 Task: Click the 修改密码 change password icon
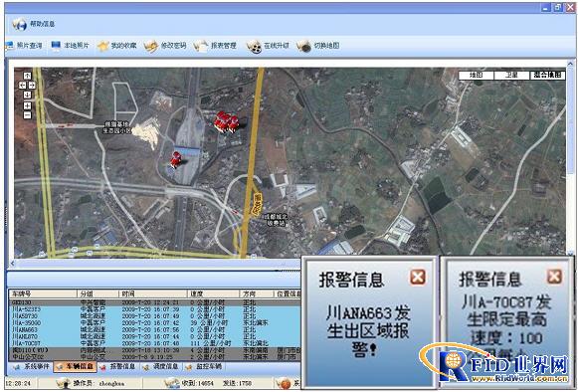point(151,46)
